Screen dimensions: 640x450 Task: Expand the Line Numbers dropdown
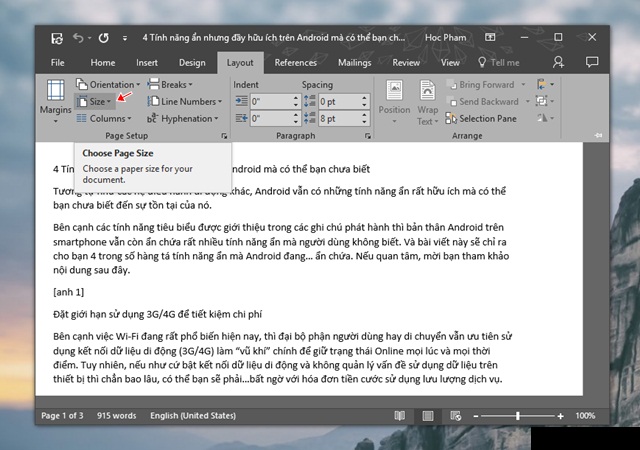pyautogui.click(x=187, y=102)
